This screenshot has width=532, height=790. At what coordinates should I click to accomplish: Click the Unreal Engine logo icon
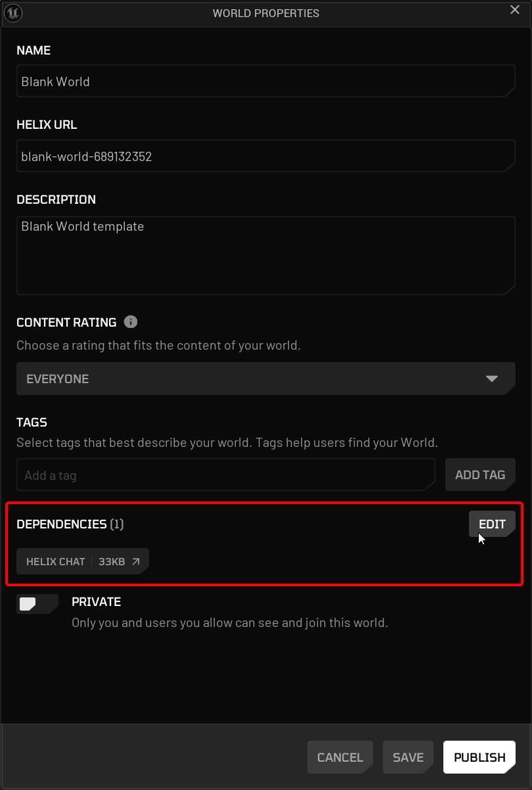click(13, 12)
